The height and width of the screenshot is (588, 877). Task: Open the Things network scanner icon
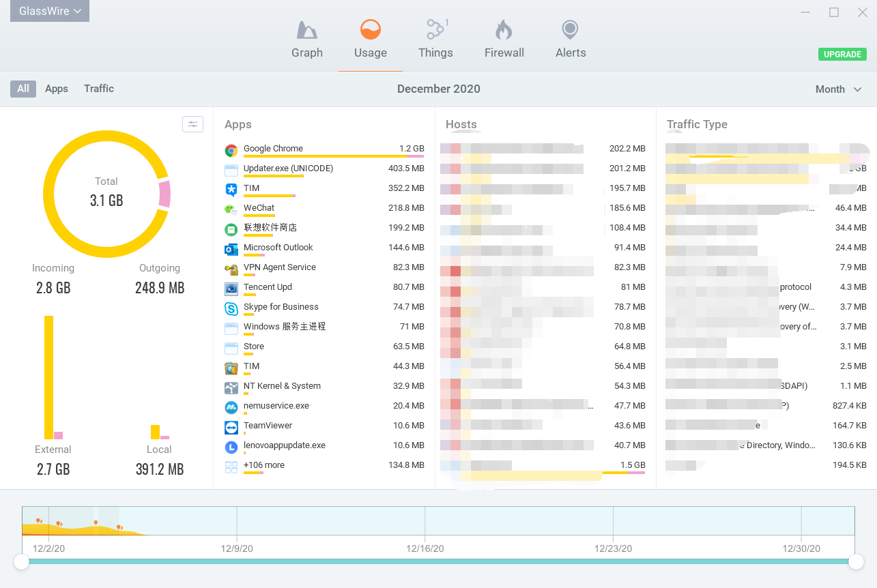[x=435, y=31]
